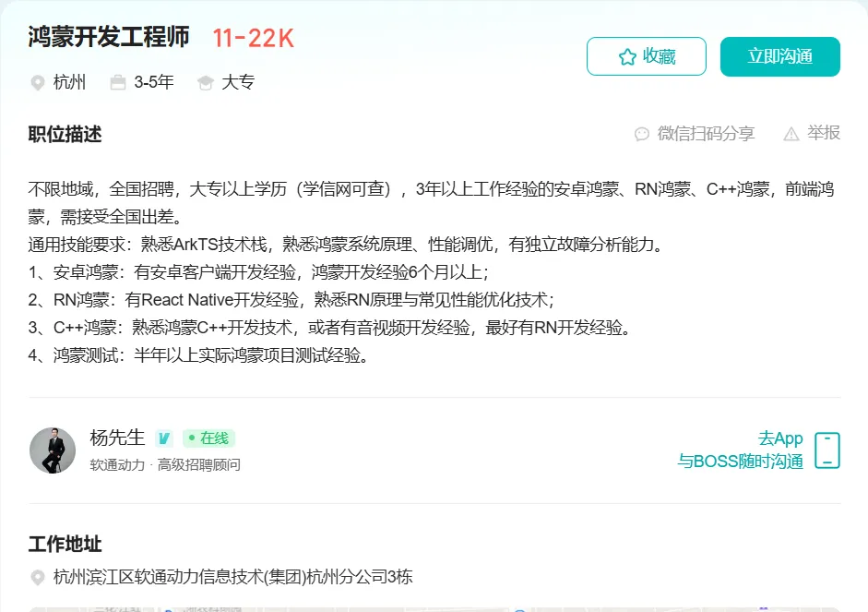Screen dimensions: 868x612
Task: Click the 收藏 favorite button
Action: pyautogui.click(x=646, y=56)
